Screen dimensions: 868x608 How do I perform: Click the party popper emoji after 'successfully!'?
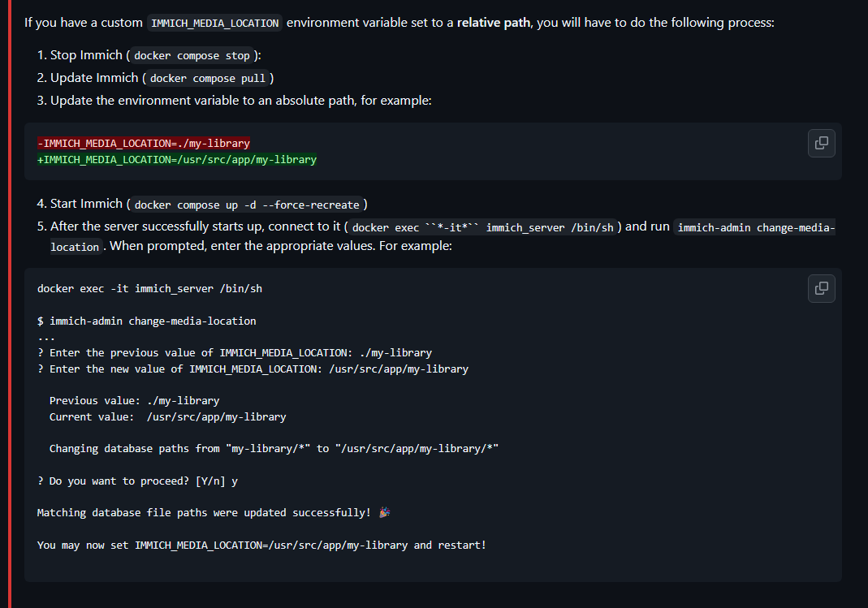tap(384, 512)
